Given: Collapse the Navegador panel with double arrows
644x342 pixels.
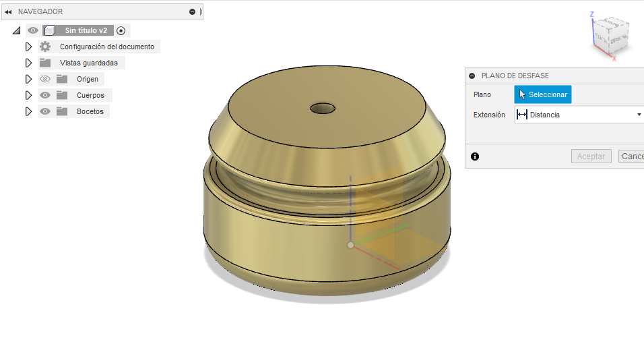Looking at the screenshot, I should click(x=8, y=12).
